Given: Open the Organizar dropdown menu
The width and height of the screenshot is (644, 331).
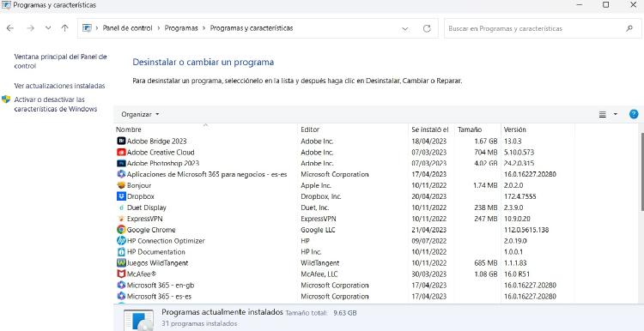Looking at the screenshot, I should coord(140,114).
